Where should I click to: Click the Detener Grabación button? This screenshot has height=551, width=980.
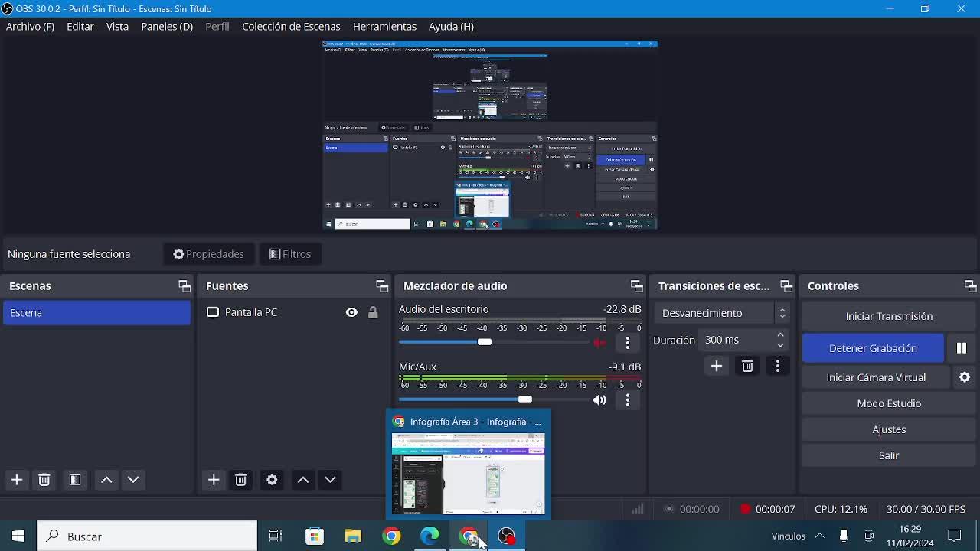click(873, 348)
